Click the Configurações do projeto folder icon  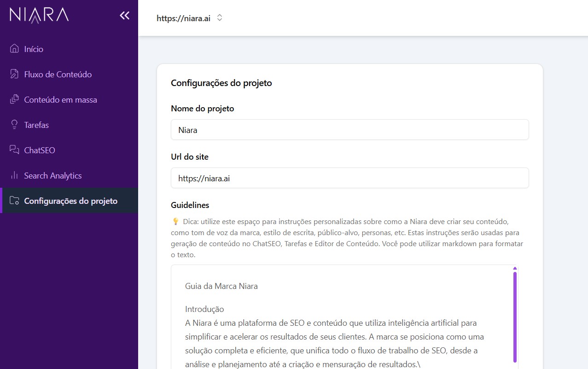(14, 201)
